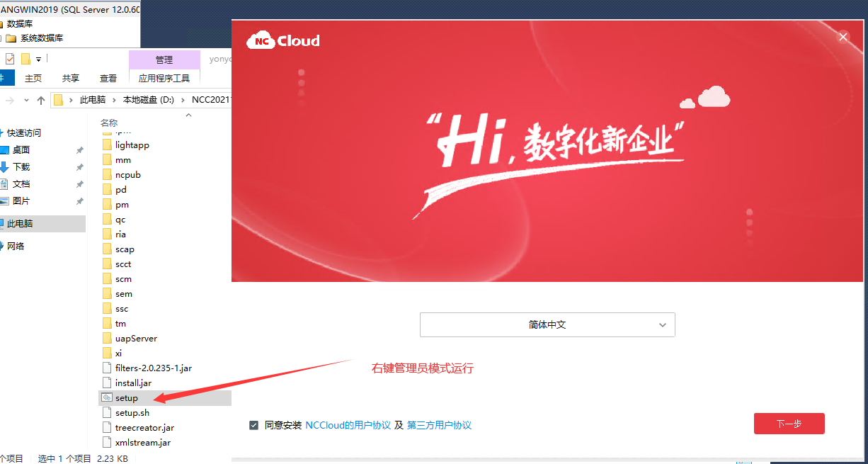Image resolution: width=868 pixels, height=464 pixels.
Task: Click 此电脑 in the address bar
Action: pyautogui.click(x=93, y=100)
